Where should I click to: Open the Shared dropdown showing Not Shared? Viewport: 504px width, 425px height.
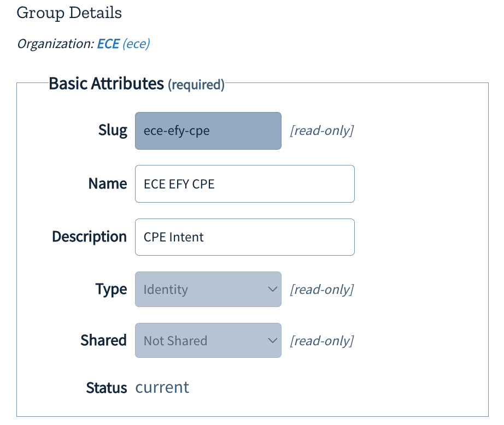[x=208, y=340]
